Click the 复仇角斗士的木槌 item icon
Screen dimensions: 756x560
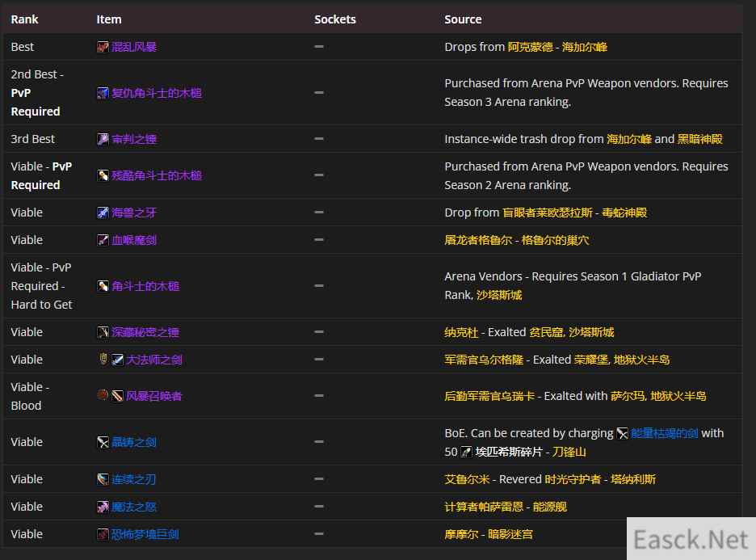103,93
